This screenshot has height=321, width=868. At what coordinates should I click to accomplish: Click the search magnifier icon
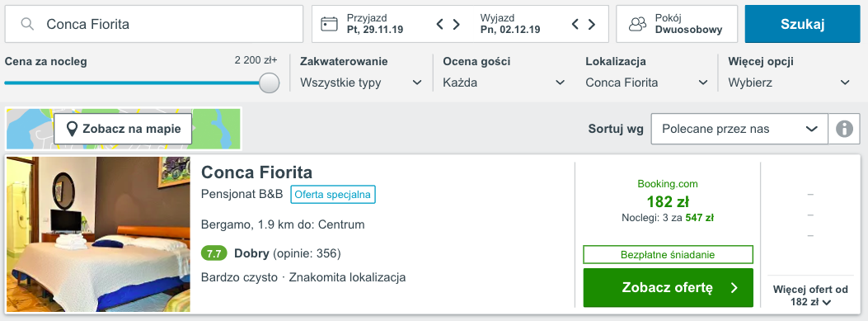[27, 24]
